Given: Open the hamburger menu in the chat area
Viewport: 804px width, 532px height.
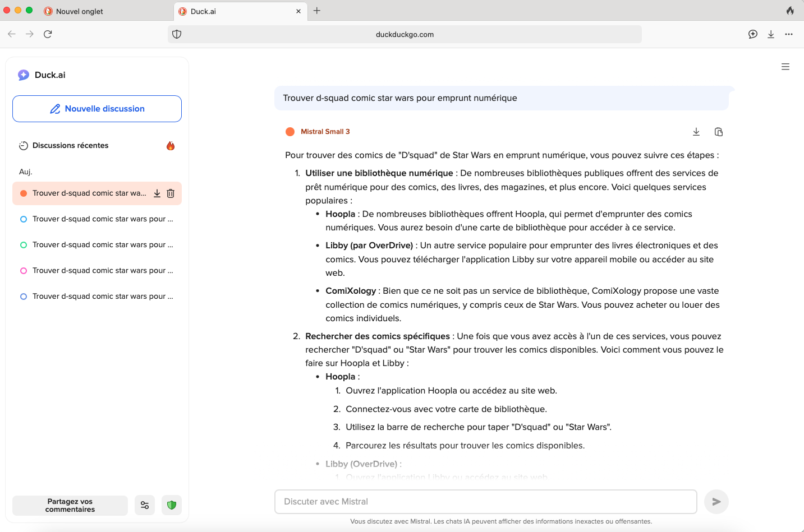Looking at the screenshot, I should (x=785, y=67).
